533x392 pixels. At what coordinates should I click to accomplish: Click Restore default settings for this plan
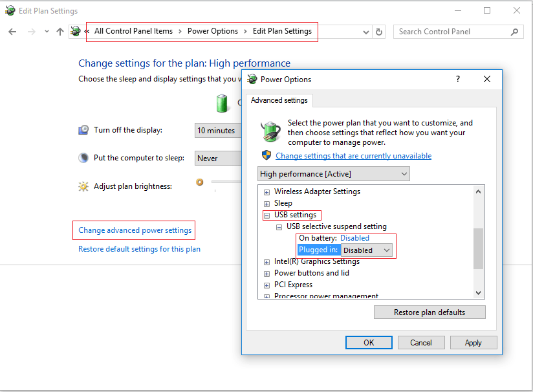[x=139, y=249]
